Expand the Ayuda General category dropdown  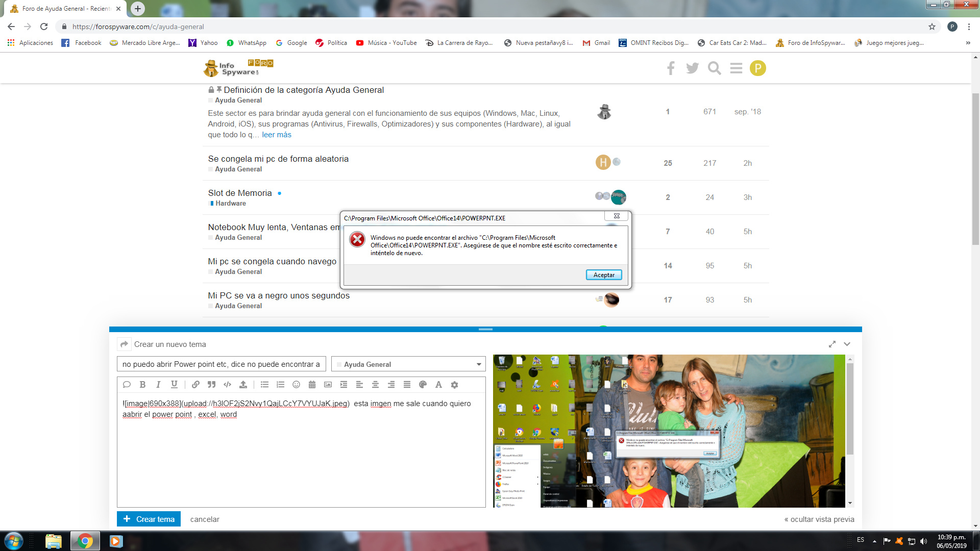(x=478, y=364)
